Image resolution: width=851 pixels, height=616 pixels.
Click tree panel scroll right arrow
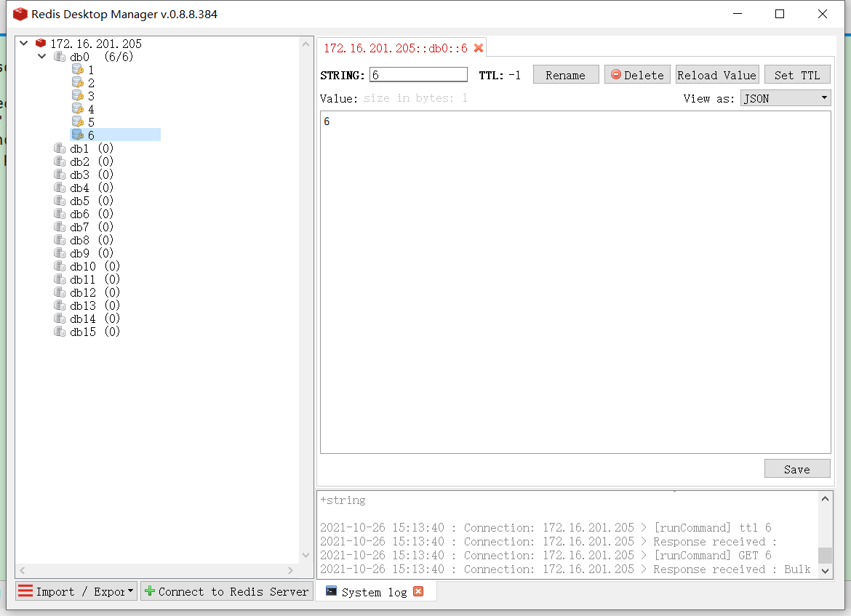click(x=290, y=570)
